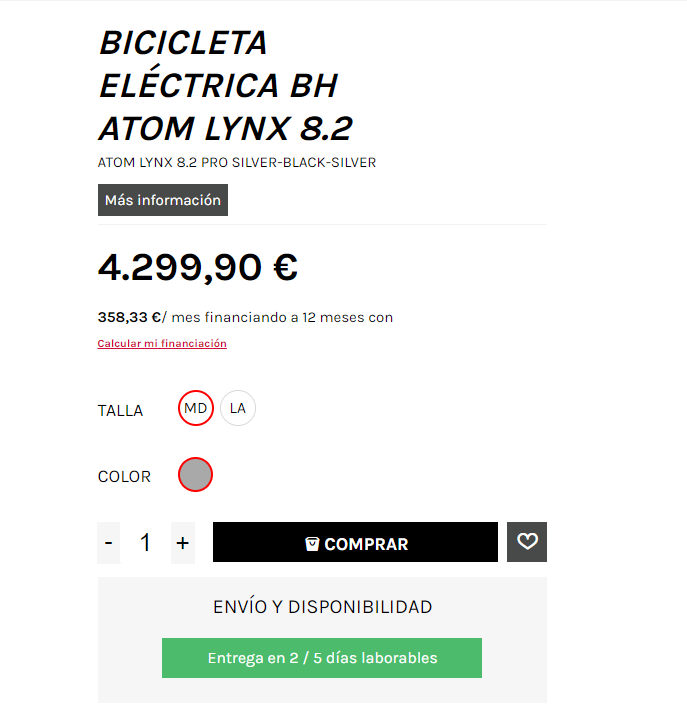Increase quantity with the plus button
This screenshot has height=711, width=687.
click(x=182, y=543)
